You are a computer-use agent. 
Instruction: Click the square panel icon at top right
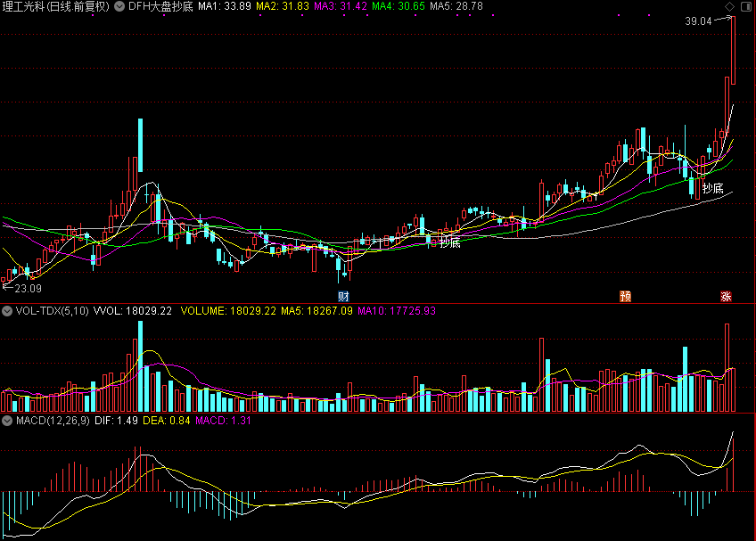[x=746, y=6]
